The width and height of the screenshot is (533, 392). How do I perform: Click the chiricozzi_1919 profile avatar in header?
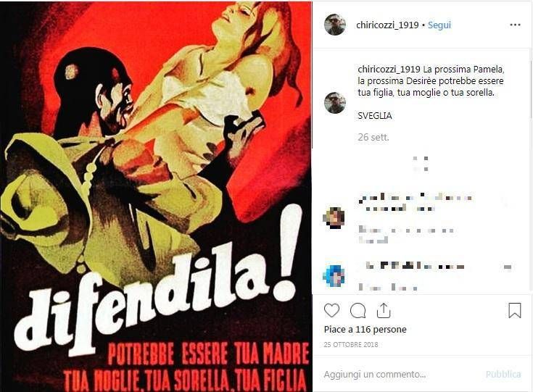point(335,25)
